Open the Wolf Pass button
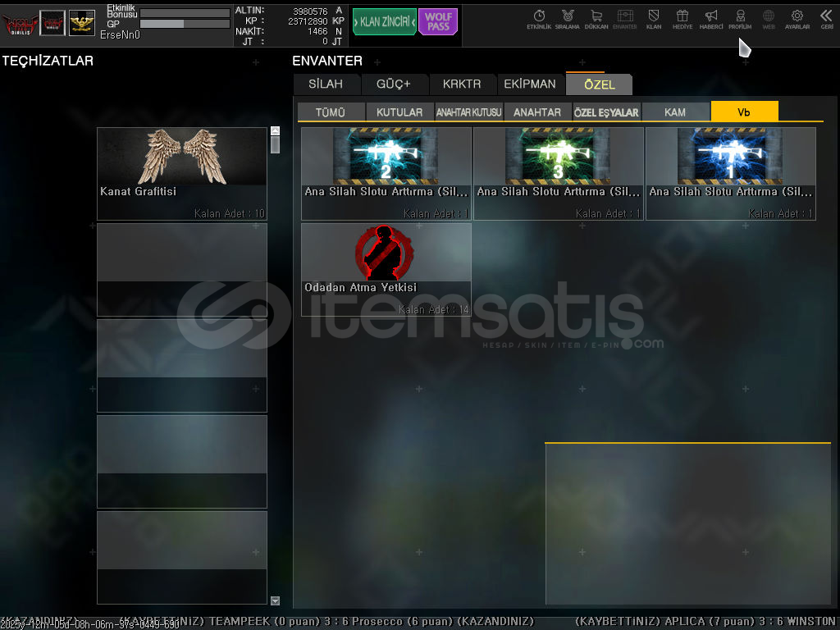 pyautogui.click(x=438, y=22)
